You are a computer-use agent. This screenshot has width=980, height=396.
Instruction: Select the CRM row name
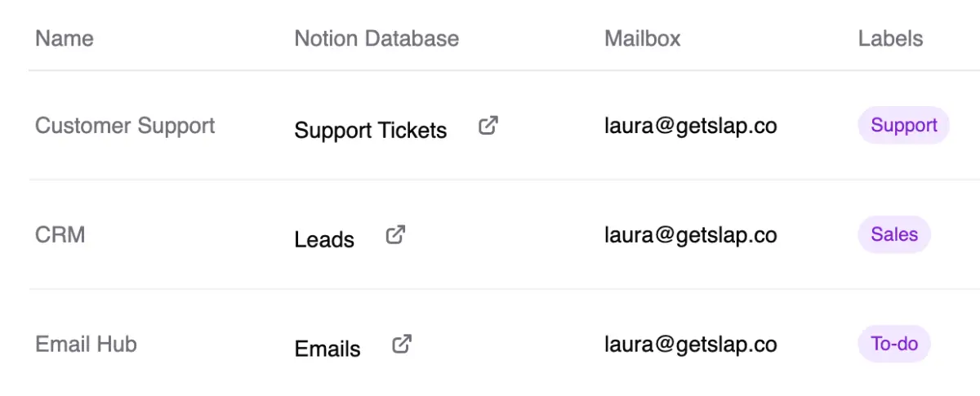60,235
